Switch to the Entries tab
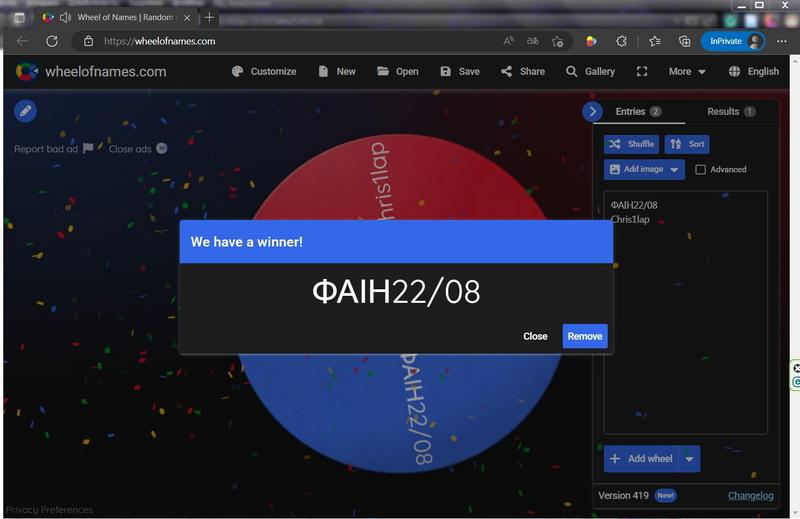 click(x=639, y=111)
